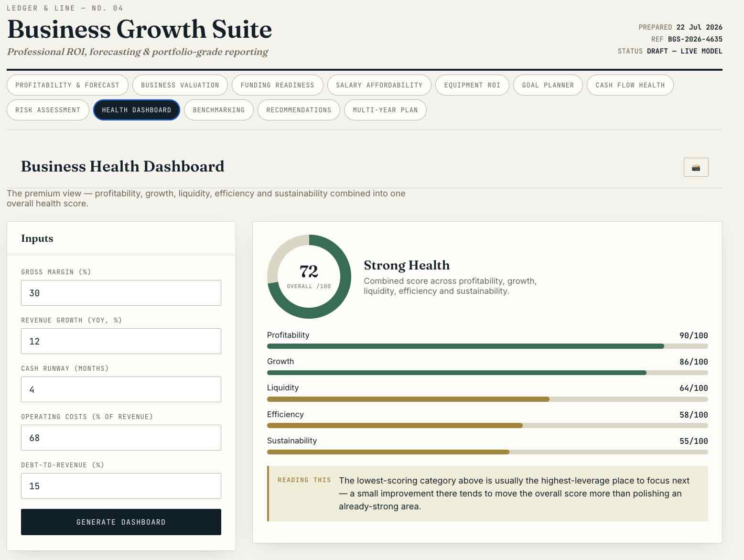Click the Operating Costs input field
This screenshot has width=744, height=560.
click(121, 438)
